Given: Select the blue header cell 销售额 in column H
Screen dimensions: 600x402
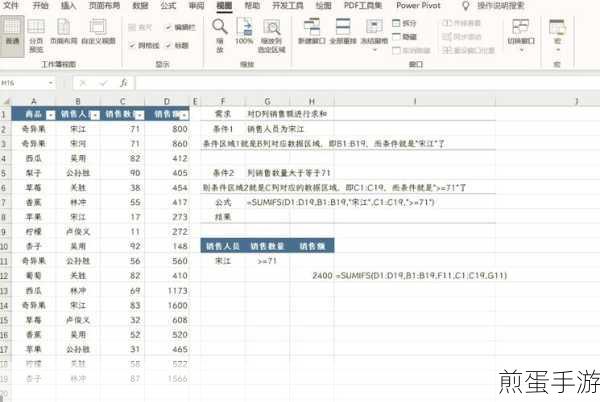Looking at the screenshot, I should pyautogui.click(x=312, y=246).
